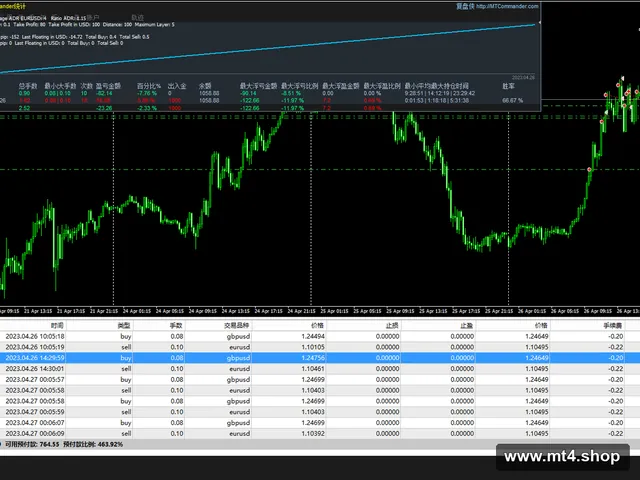Click the 百分比% statistics header
This screenshot has width=640, height=480.
click(x=149, y=86)
